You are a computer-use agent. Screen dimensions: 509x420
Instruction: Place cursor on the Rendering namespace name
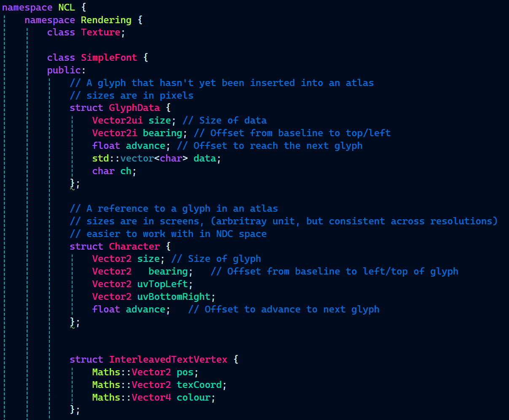pyautogui.click(x=106, y=20)
